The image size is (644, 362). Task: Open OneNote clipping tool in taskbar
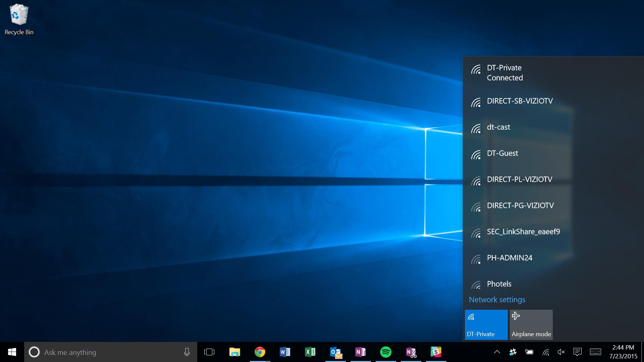pos(411,352)
